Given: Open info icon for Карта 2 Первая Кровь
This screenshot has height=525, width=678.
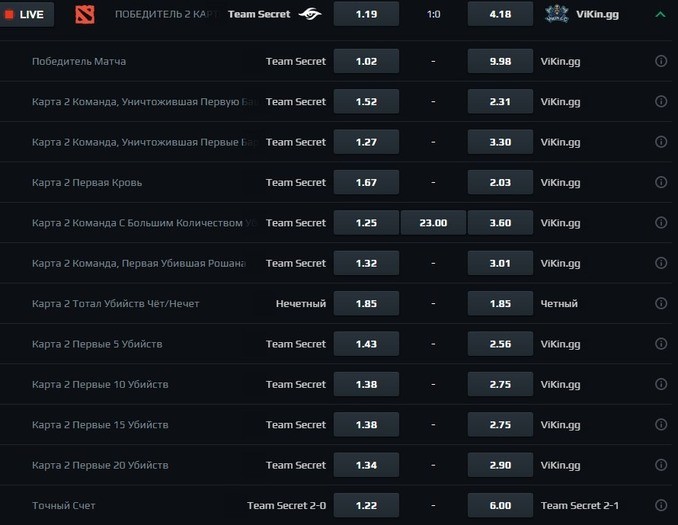Looking at the screenshot, I should pos(661,182).
